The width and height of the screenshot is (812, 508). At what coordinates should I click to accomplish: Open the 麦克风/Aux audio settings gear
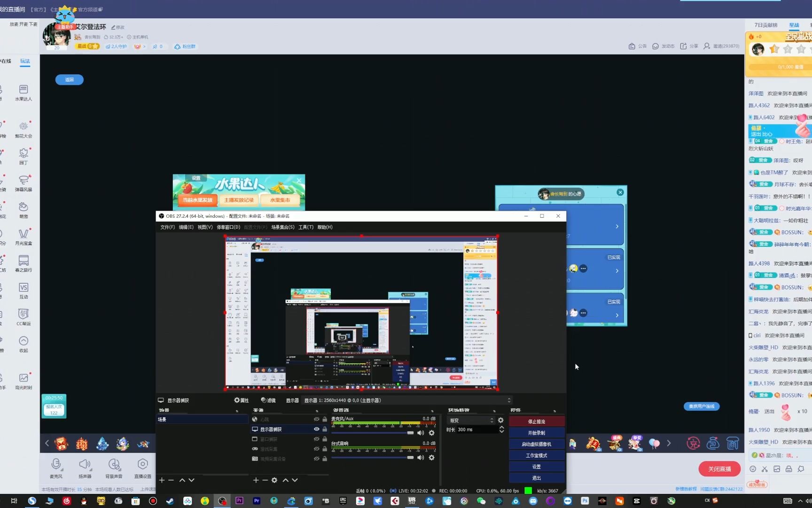point(431,433)
